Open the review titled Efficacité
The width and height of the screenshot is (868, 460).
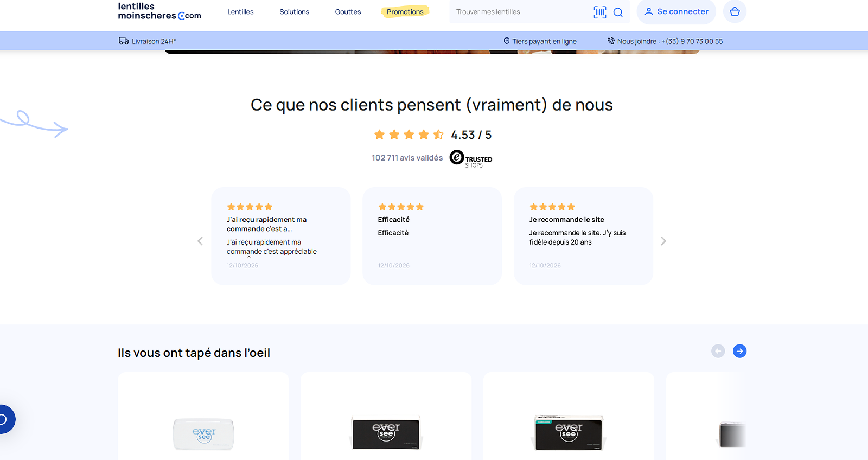[432, 236]
